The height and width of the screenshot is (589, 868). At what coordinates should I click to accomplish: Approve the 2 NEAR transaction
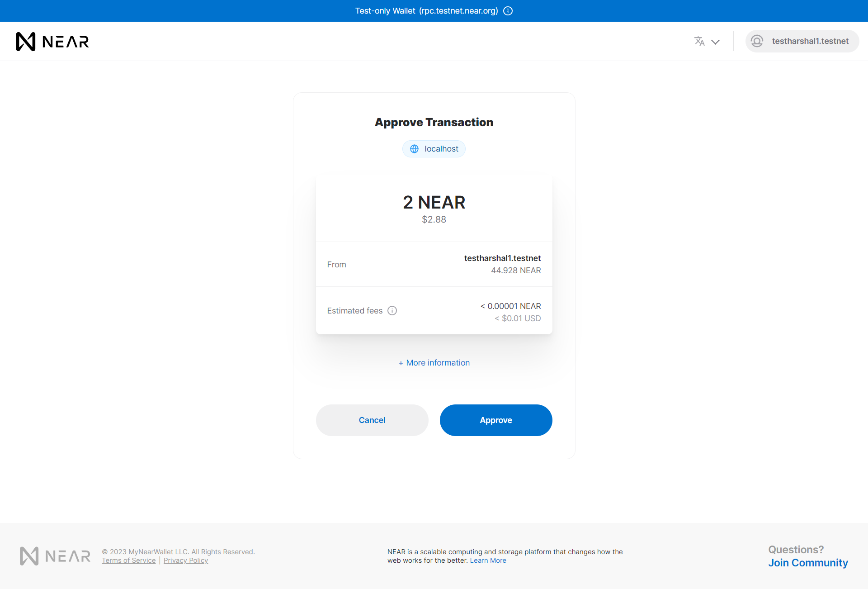coord(495,420)
